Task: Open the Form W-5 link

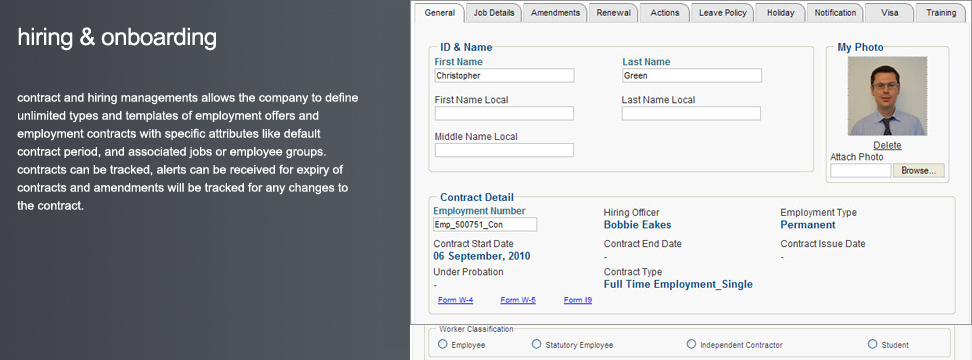Action: point(518,301)
